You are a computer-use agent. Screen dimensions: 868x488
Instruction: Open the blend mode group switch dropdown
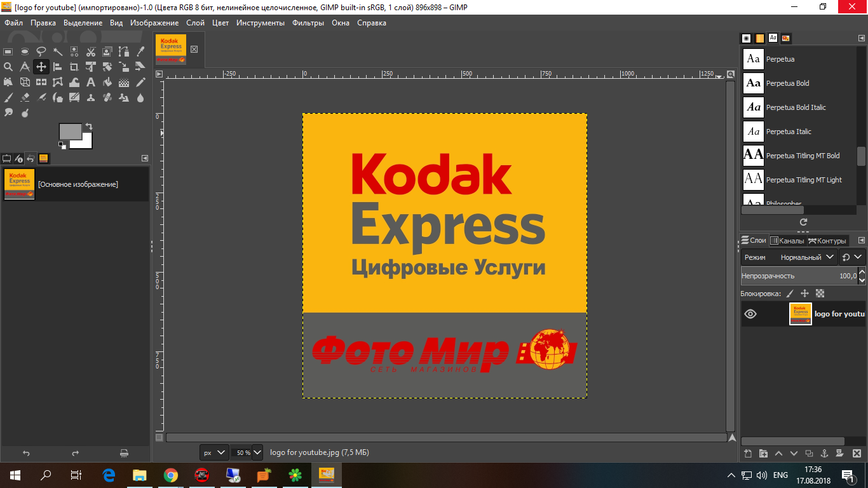point(852,257)
